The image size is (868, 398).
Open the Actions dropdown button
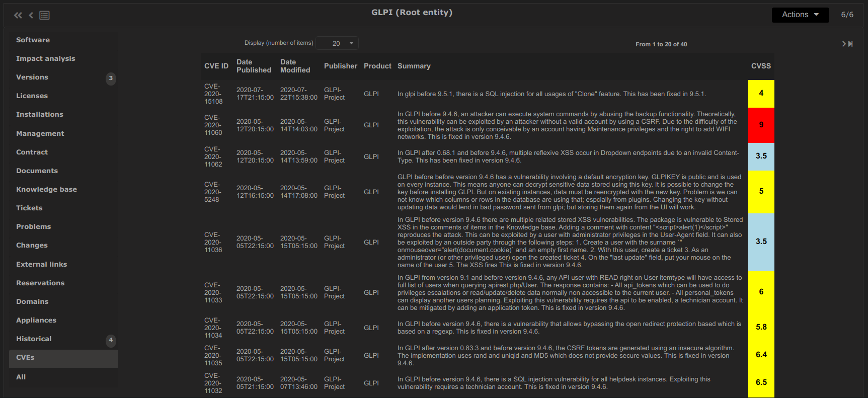click(800, 15)
